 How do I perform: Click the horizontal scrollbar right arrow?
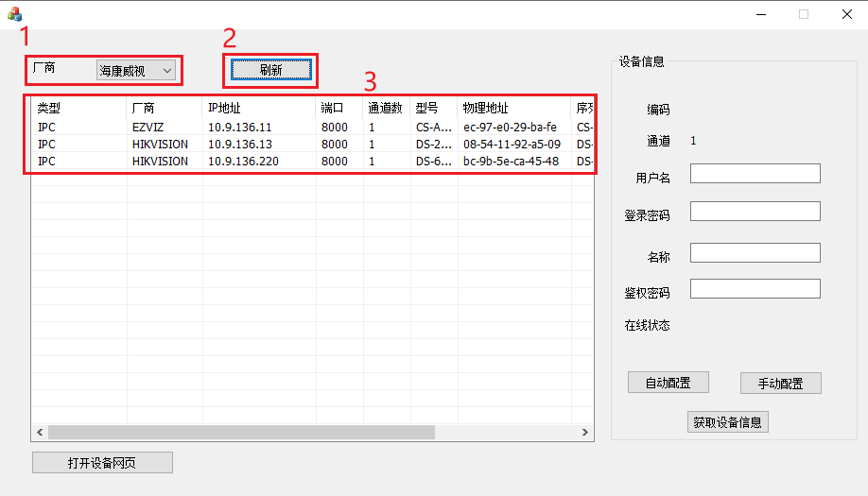click(585, 433)
